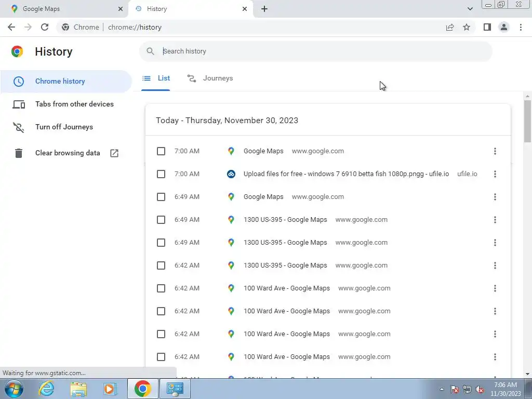Check the first 6:49 AM 1300 US-395 entry
The width and height of the screenshot is (532, 399).
[161, 220]
